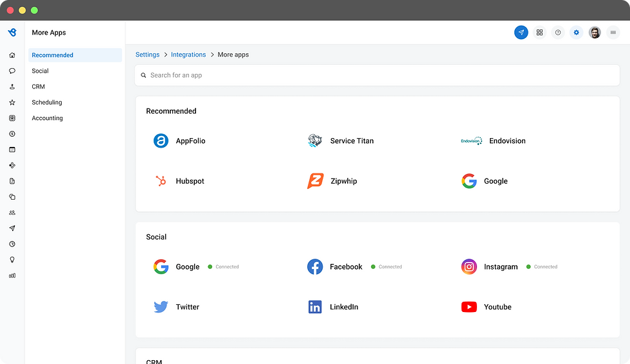This screenshot has height=364, width=630.
Task: Open the calendar appointments sidebar icon
Action: [x=12, y=150]
